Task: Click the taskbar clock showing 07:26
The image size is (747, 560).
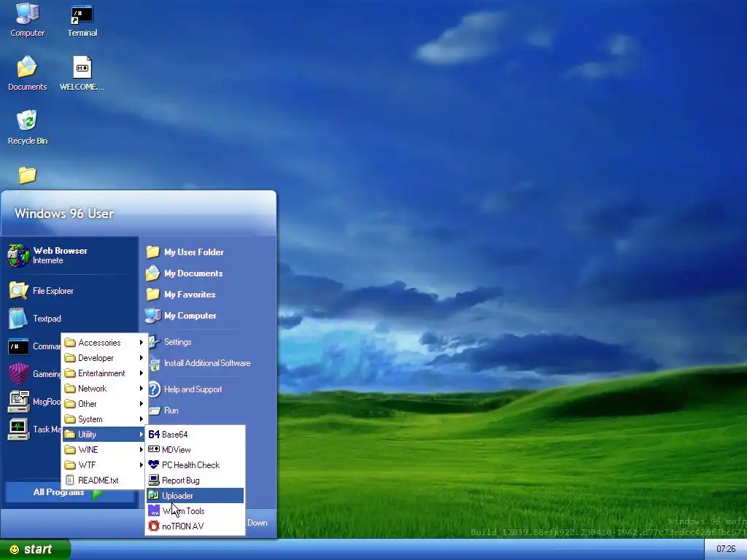Action: (726, 549)
